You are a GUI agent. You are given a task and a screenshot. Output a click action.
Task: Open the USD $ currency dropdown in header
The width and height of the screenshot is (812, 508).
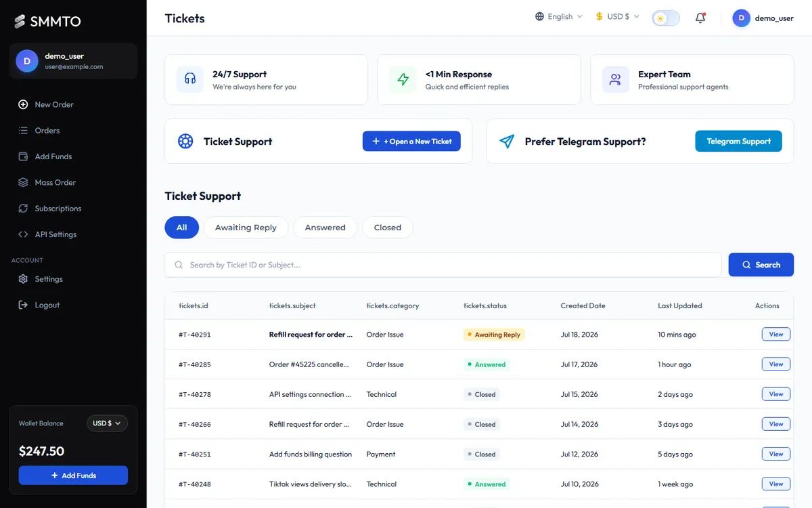click(617, 16)
